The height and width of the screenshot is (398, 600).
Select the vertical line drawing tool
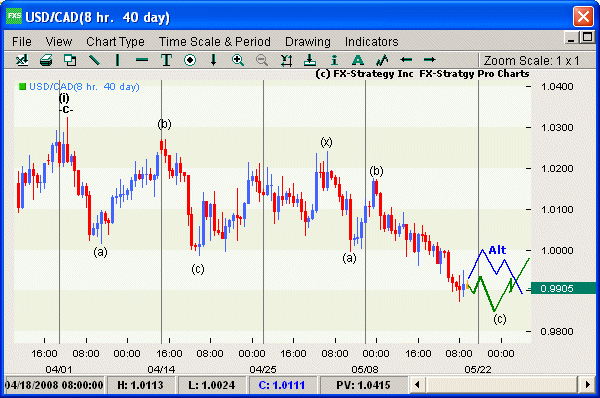117,60
